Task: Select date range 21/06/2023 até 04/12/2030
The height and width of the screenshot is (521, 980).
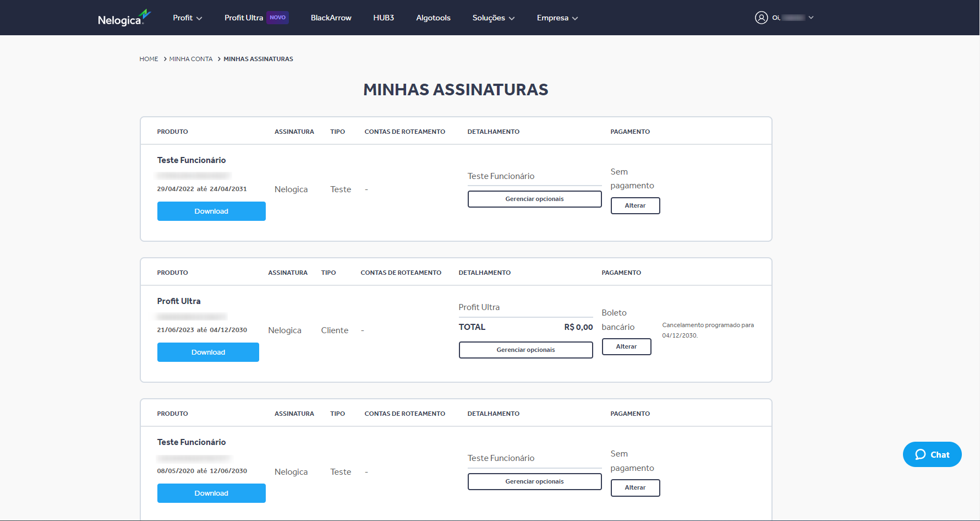Action: point(202,330)
